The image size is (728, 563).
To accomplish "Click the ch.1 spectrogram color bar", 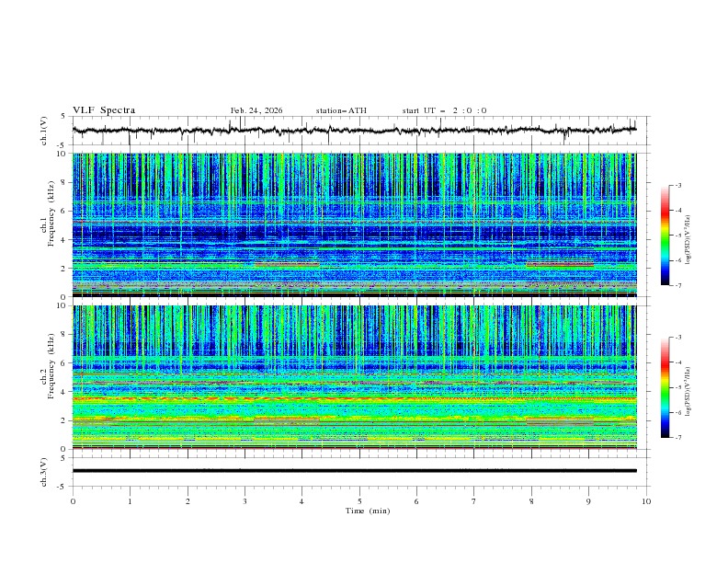I will [x=665, y=236].
